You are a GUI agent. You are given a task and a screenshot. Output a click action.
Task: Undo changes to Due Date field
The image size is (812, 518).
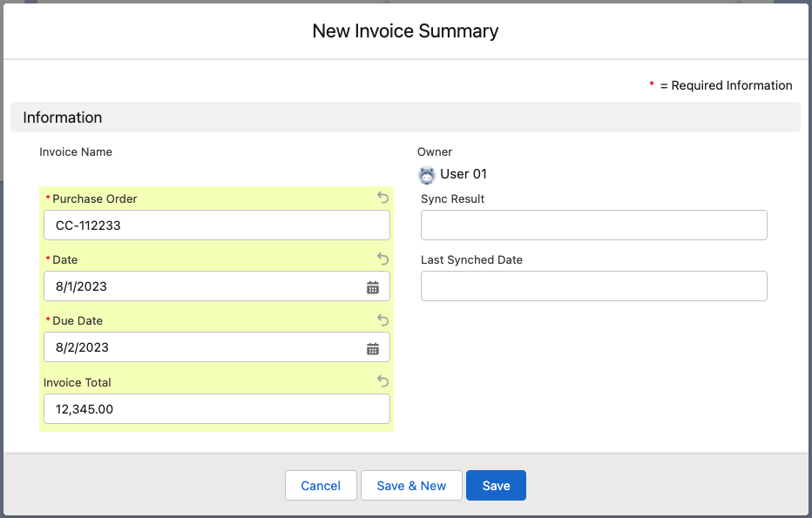coord(382,320)
